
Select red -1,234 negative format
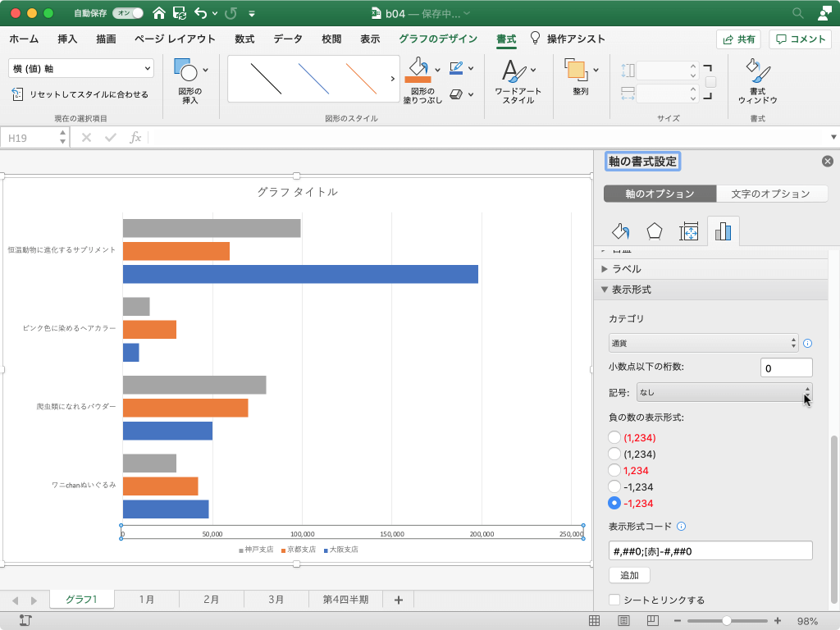614,503
